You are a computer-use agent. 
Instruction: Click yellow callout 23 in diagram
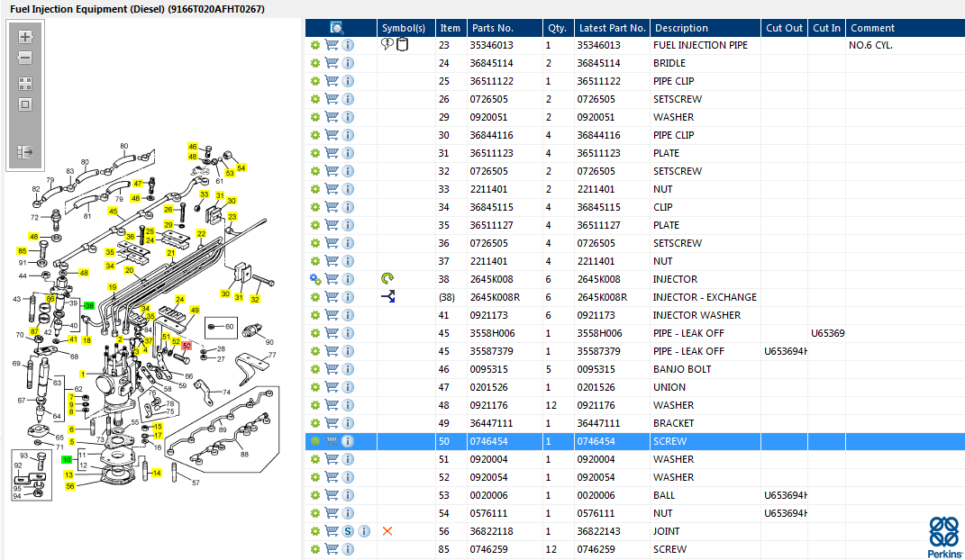(232, 216)
